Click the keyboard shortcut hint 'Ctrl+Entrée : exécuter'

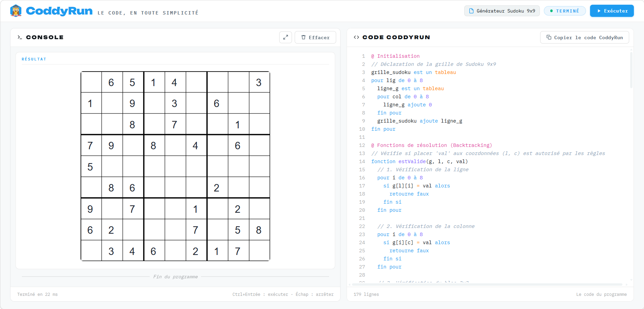(x=260, y=294)
